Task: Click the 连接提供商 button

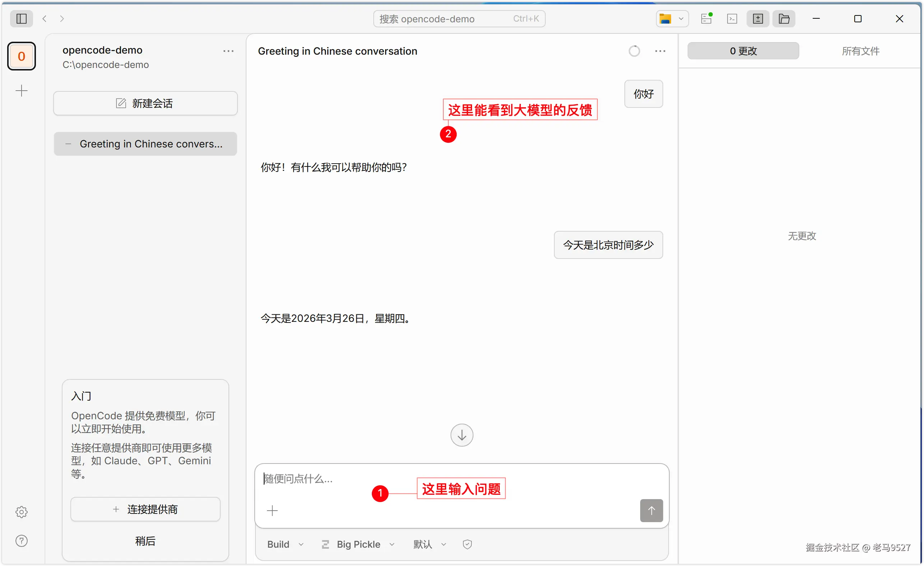Action: pos(145,509)
